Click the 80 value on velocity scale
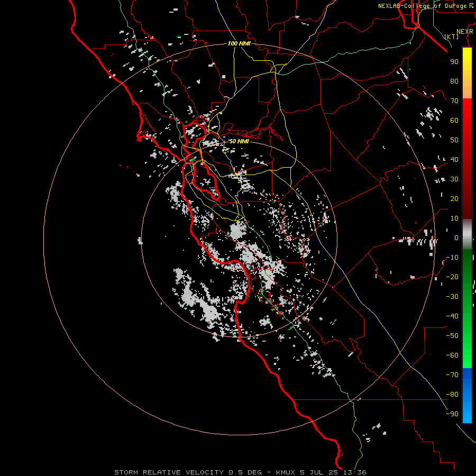The height and width of the screenshot is (476, 476). (454, 81)
